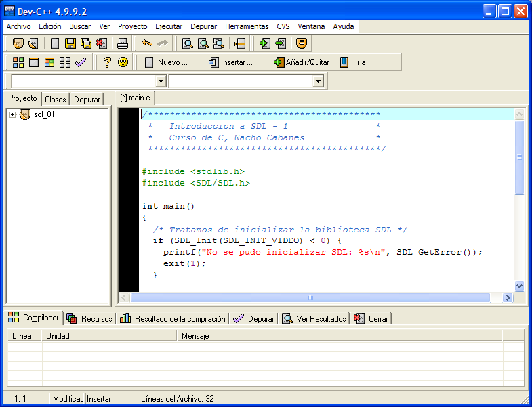Open the Depurar menu
The height and width of the screenshot is (407, 532).
point(203,26)
